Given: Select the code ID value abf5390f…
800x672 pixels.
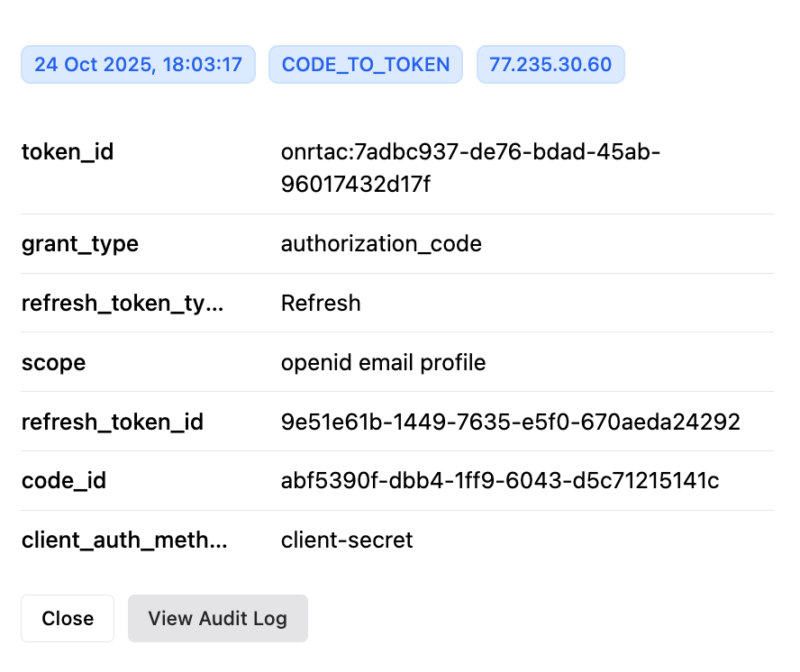Looking at the screenshot, I should 500,481.
